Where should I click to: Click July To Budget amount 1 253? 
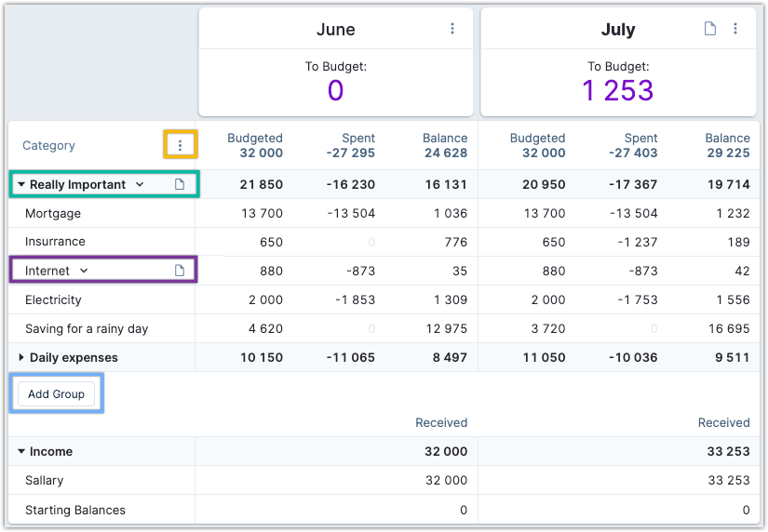pos(618,90)
